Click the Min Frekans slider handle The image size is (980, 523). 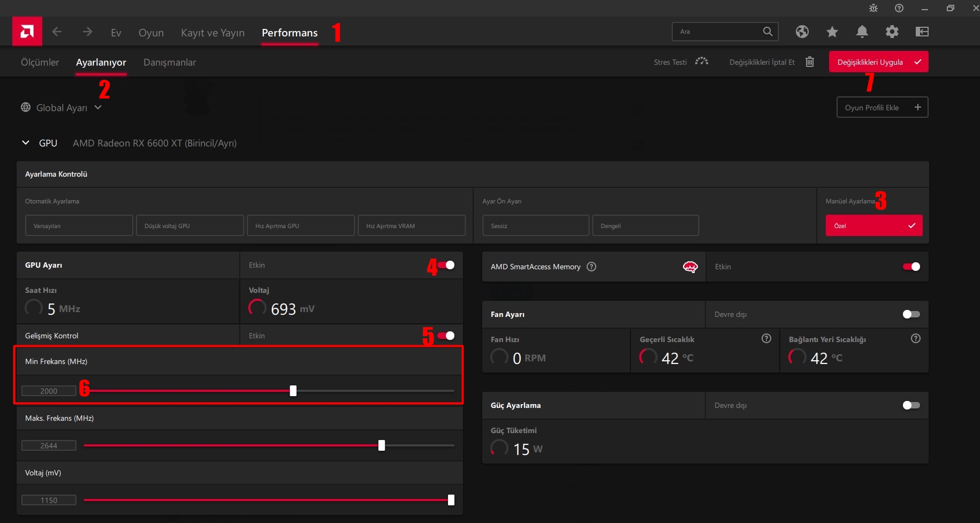(x=293, y=391)
